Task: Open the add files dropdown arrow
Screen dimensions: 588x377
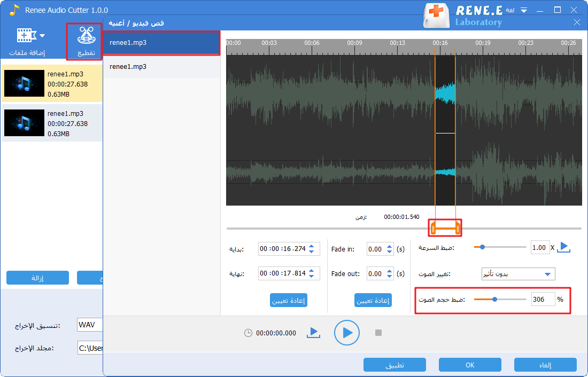Action: pyautogui.click(x=42, y=36)
